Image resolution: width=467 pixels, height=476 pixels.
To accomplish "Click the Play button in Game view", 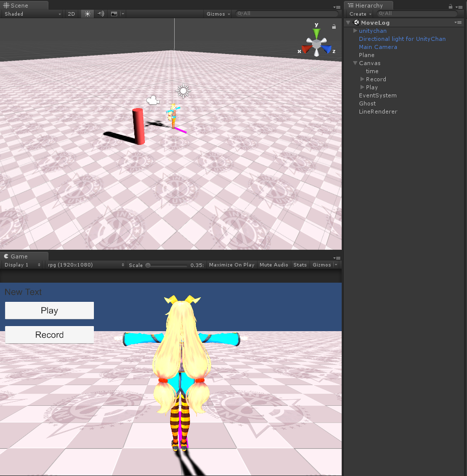I will [49, 310].
